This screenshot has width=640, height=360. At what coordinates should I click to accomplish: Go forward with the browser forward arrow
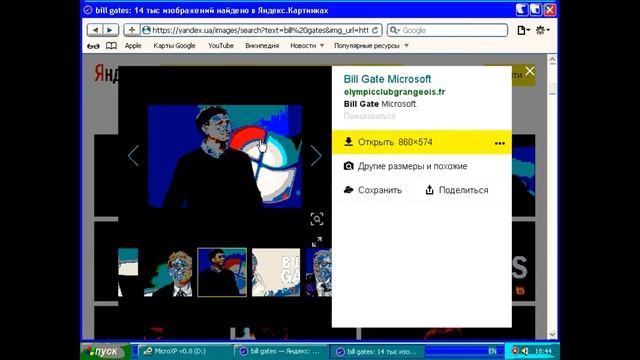[110, 30]
